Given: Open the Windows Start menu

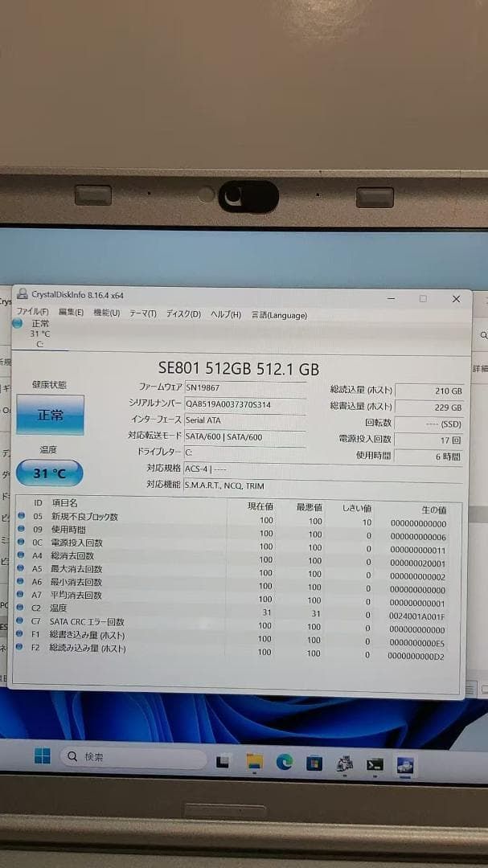Looking at the screenshot, I should (x=43, y=755).
